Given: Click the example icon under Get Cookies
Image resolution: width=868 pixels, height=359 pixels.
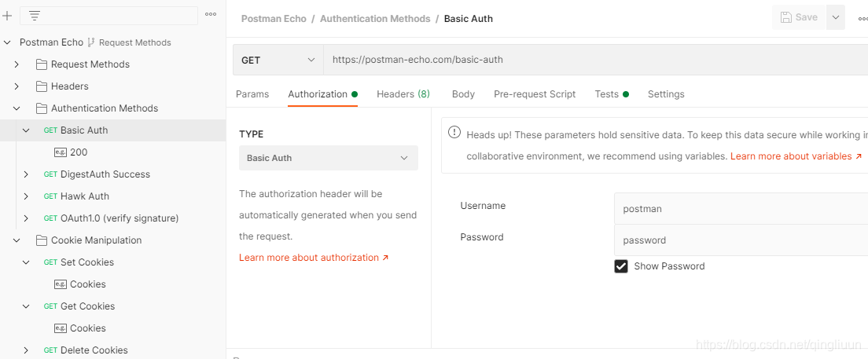Looking at the screenshot, I should (x=61, y=328).
